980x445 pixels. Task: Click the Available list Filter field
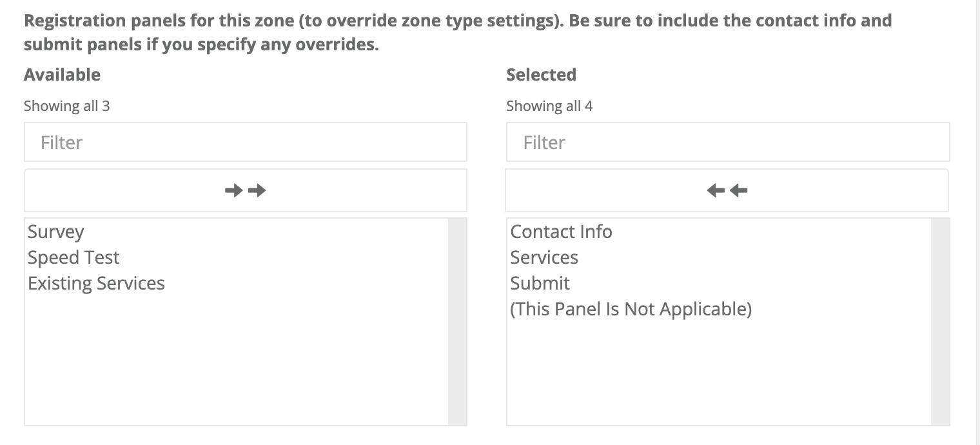[245, 142]
